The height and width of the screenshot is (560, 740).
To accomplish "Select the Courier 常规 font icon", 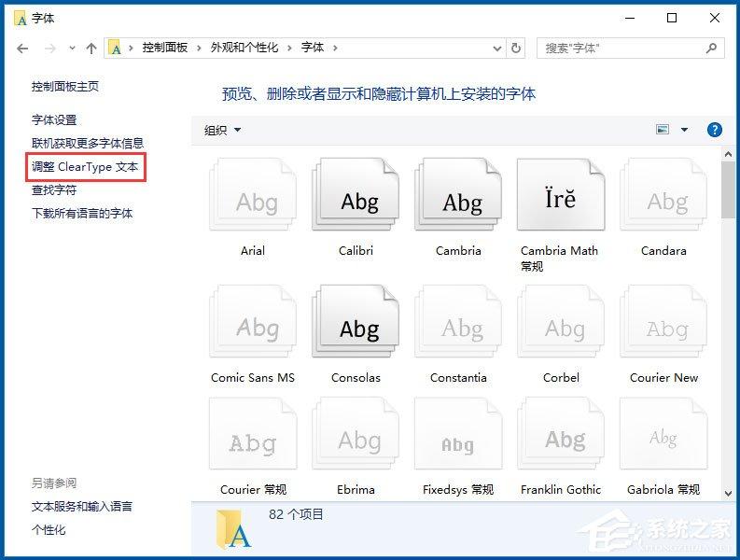I will [x=253, y=433].
